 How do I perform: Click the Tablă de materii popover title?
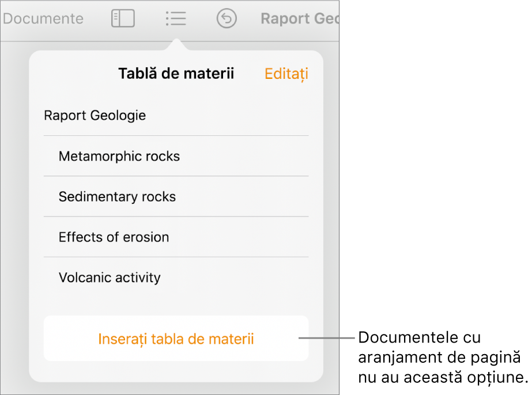[x=176, y=74]
